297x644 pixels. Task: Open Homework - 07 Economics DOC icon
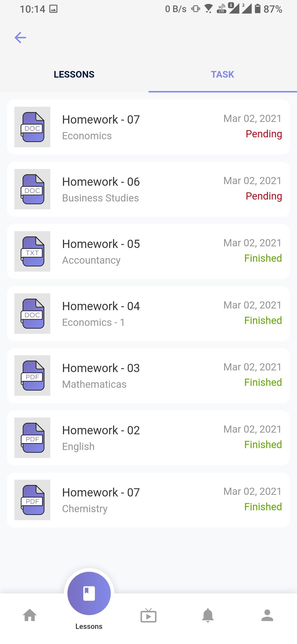point(32,127)
